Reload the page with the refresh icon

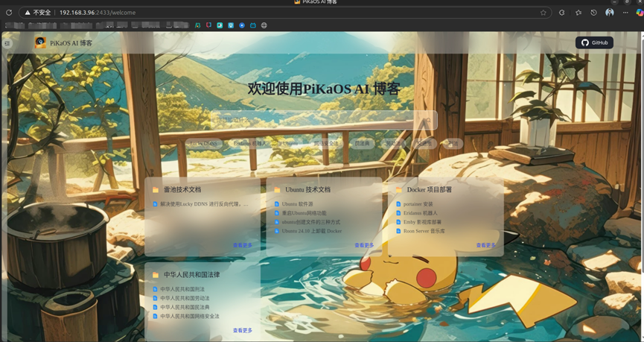[x=9, y=13]
